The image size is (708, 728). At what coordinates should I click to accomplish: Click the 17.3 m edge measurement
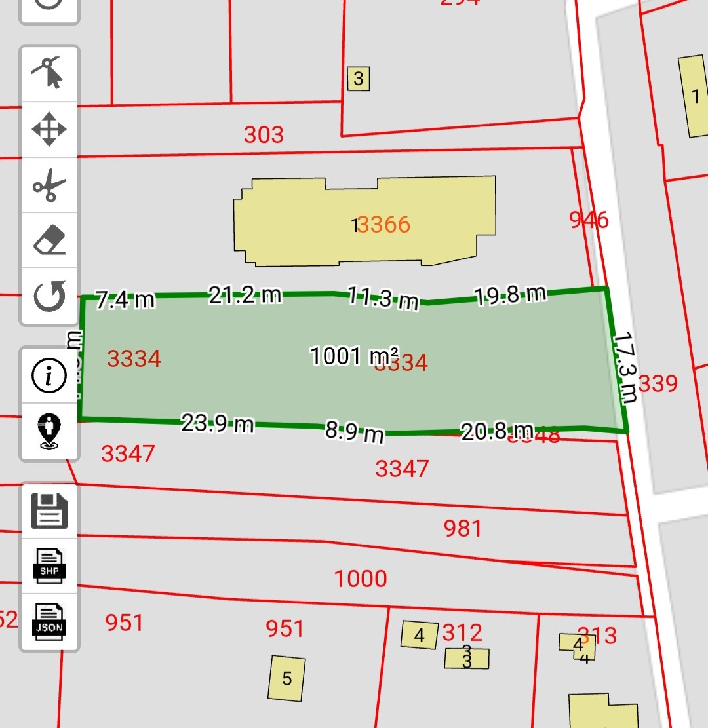click(x=625, y=368)
